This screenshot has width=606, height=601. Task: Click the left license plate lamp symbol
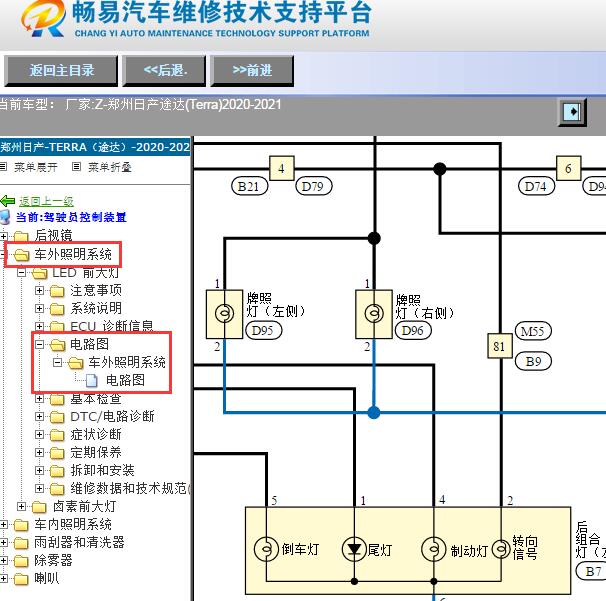pyautogui.click(x=224, y=314)
